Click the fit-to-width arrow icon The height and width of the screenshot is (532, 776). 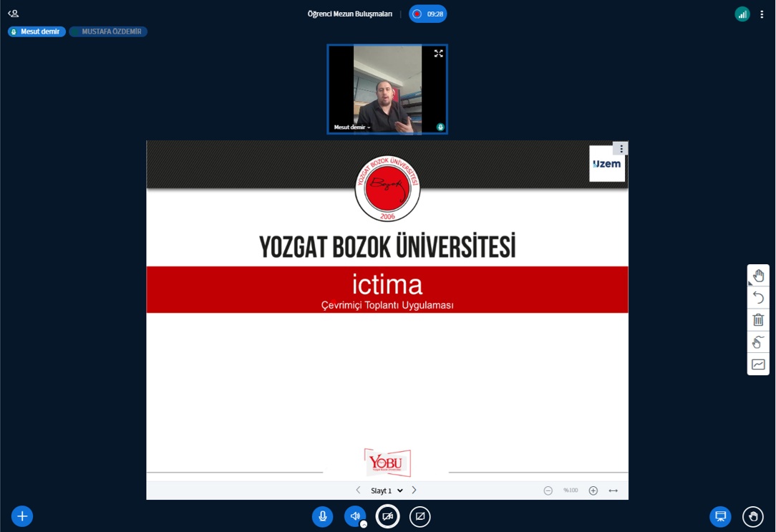(x=613, y=490)
